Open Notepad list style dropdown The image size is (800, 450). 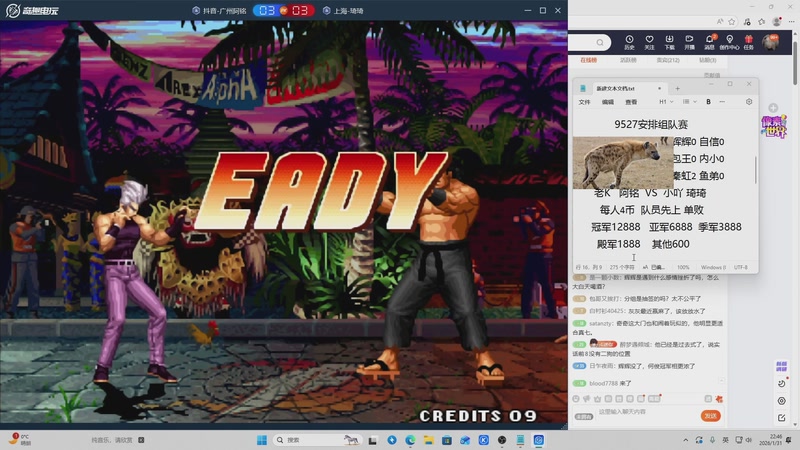689,102
